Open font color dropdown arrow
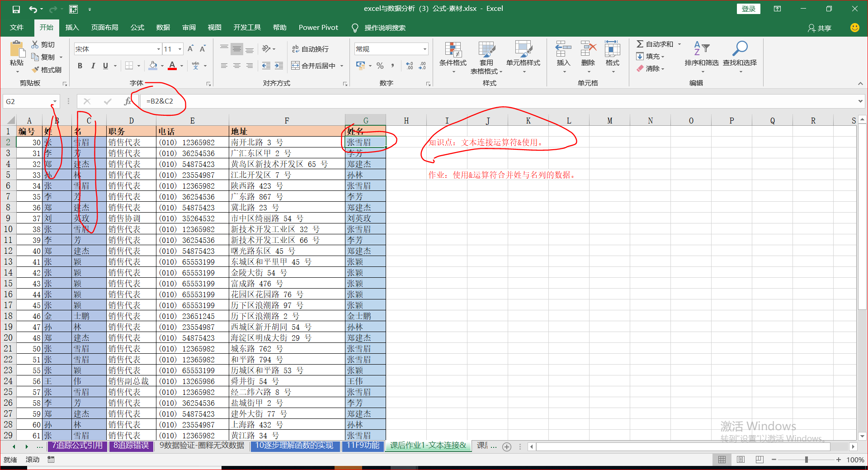This screenshot has height=470, width=868. pyautogui.click(x=182, y=66)
